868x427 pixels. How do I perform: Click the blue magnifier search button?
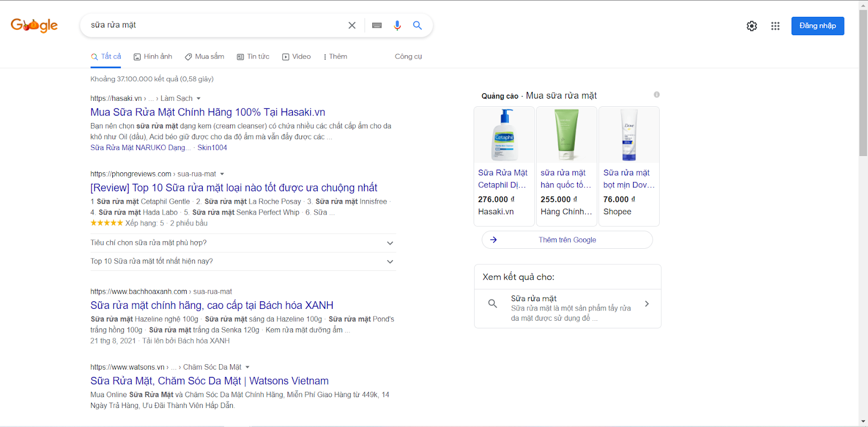coord(417,25)
